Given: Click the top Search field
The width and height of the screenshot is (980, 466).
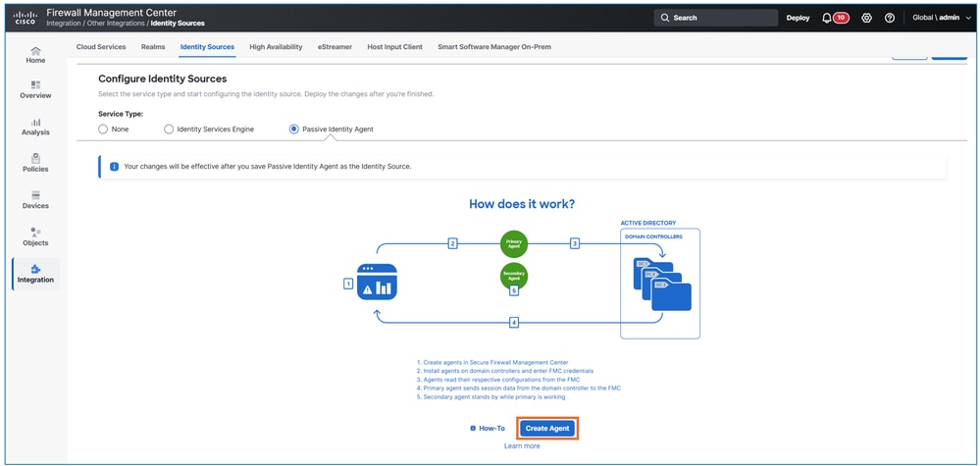Looking at the screenshot, I should tap(716, 18).
